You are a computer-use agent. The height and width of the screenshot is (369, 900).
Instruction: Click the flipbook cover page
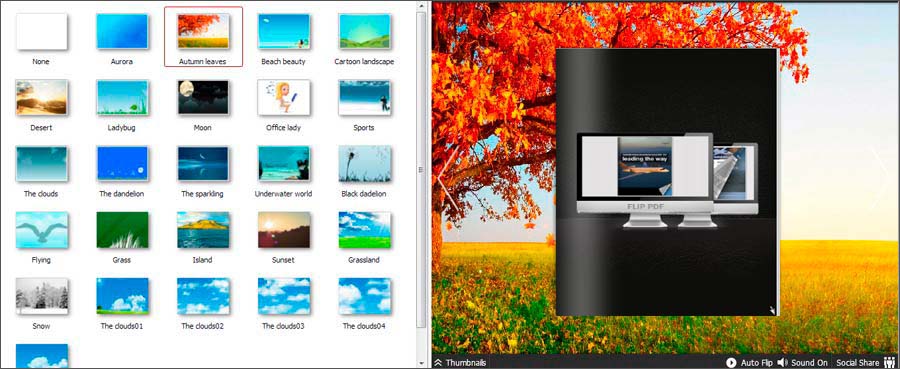coord(666,182)
